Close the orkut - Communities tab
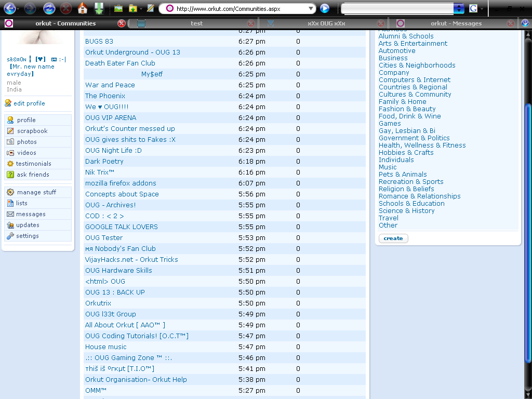This screenshot has width=532, height=399. click(x=122, y=23)
